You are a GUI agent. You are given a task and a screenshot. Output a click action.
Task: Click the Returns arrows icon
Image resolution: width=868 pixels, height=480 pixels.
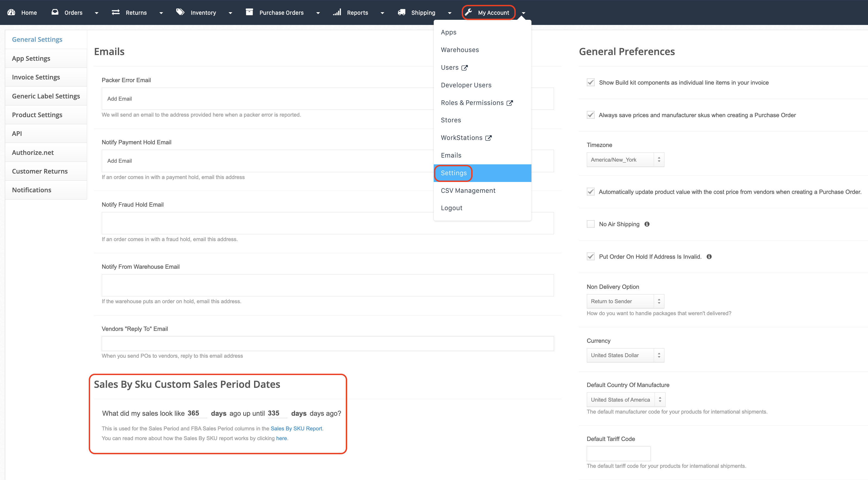[x=116, y=12]
